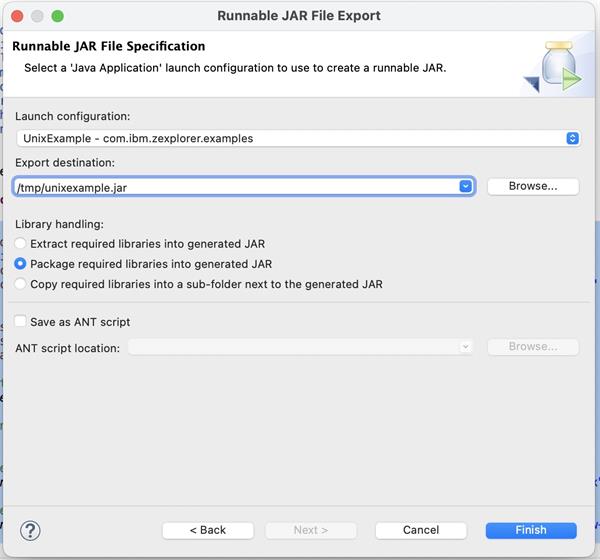Select Package required libraries into generated JAR
This screenshot has width=600, height=560.
point(21,264)
